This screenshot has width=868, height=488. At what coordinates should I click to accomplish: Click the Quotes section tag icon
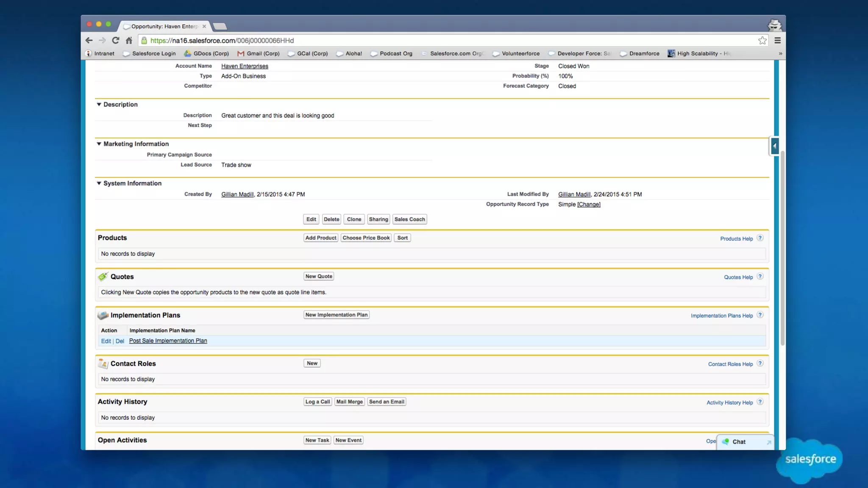pos(103,277)
